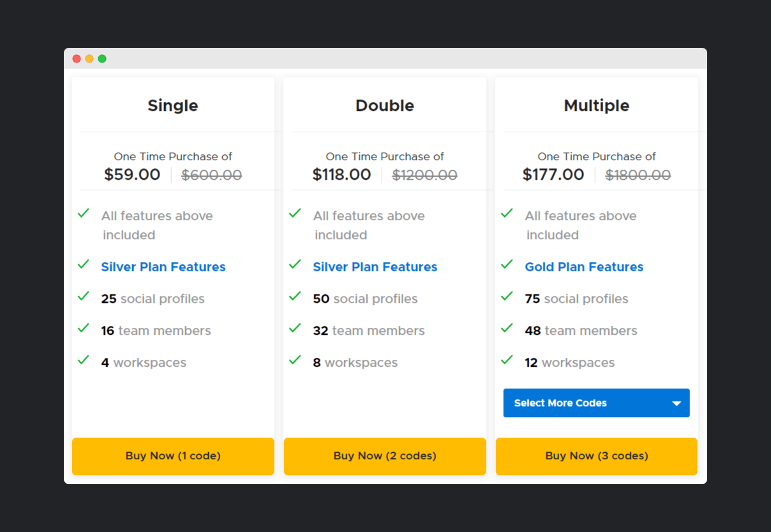Click the struck-through $600.00 price
771x532 pixels.
click(x=212, y=175)
